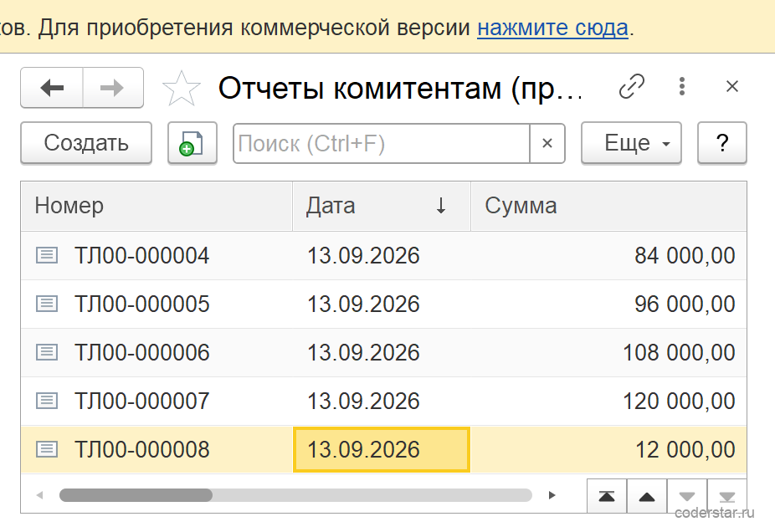The width and height of the screenshot is (775, 532).
Task: Clear the search field with the x
Action: pyautogui.click(x=547, y=143)
